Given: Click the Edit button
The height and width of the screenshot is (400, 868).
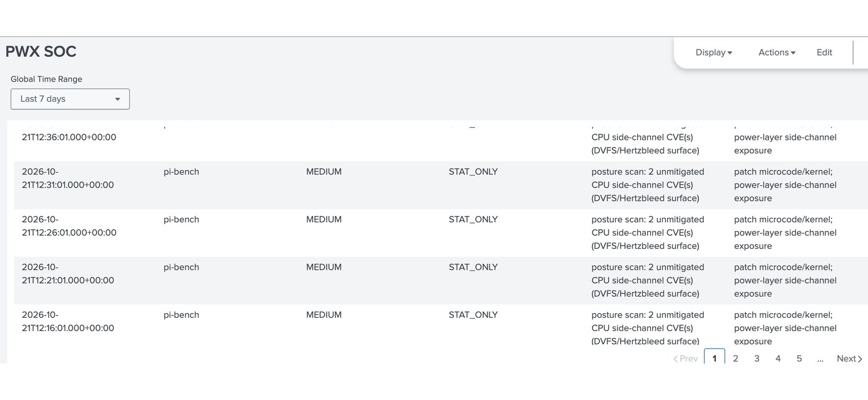Looking at the screenshot, I should tap(824, 52).
